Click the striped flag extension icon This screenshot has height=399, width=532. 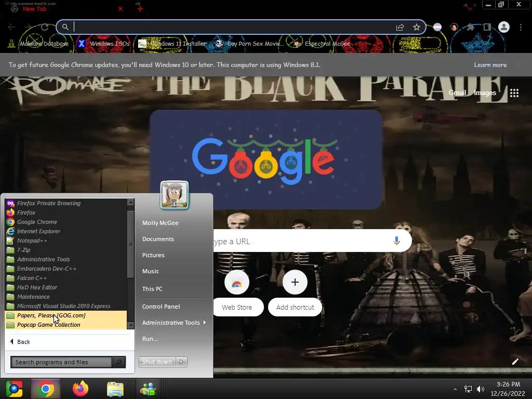click(x=437, y=27)
